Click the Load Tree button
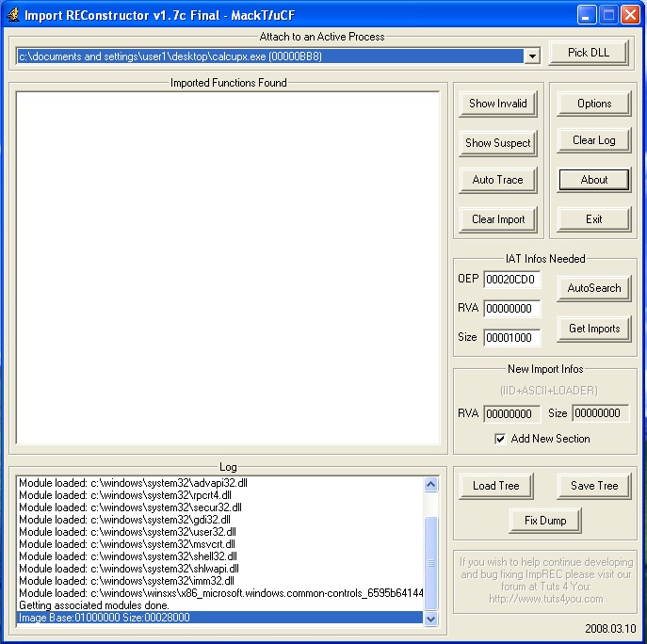 (495, 486)
